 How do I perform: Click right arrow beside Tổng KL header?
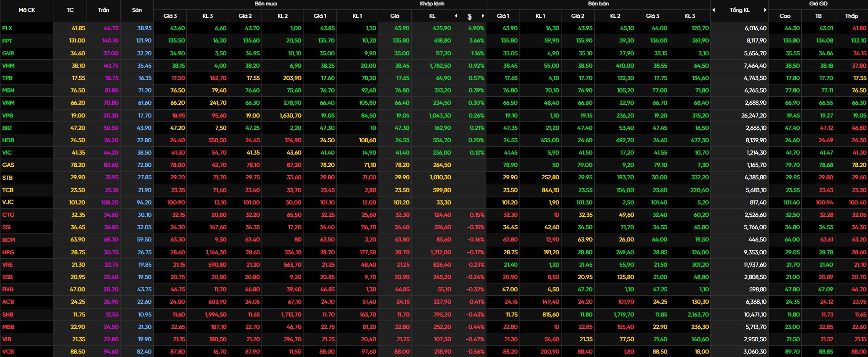[x=765, y=10]
